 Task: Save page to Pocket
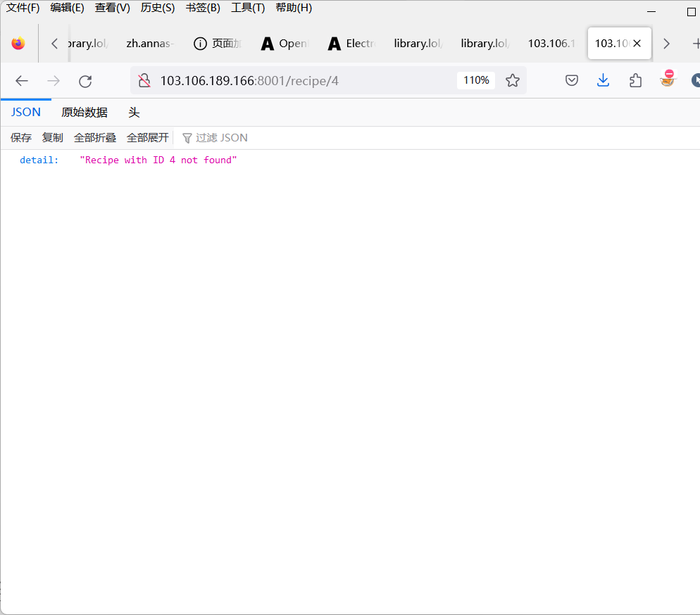point(571,80)
